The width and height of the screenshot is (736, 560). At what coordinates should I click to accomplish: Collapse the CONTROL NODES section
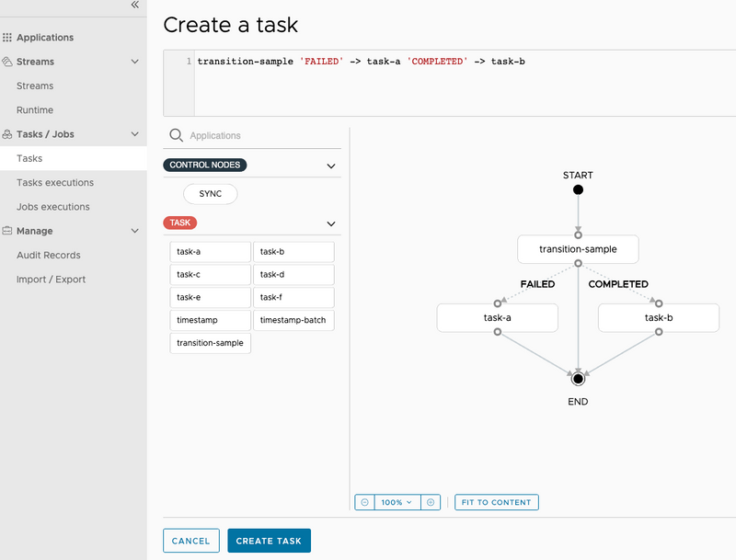(x=330, y=165)
